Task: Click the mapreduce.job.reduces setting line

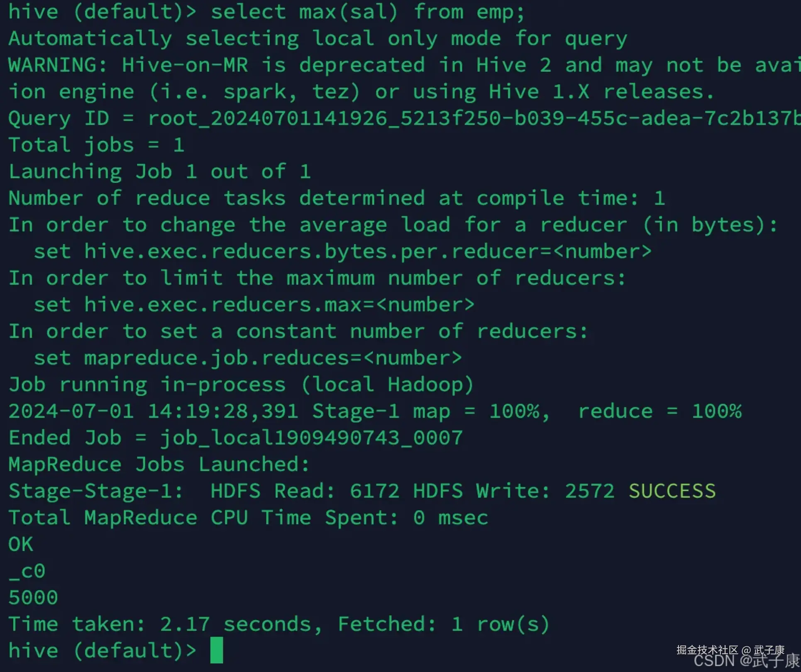Action: click(247, 358)
